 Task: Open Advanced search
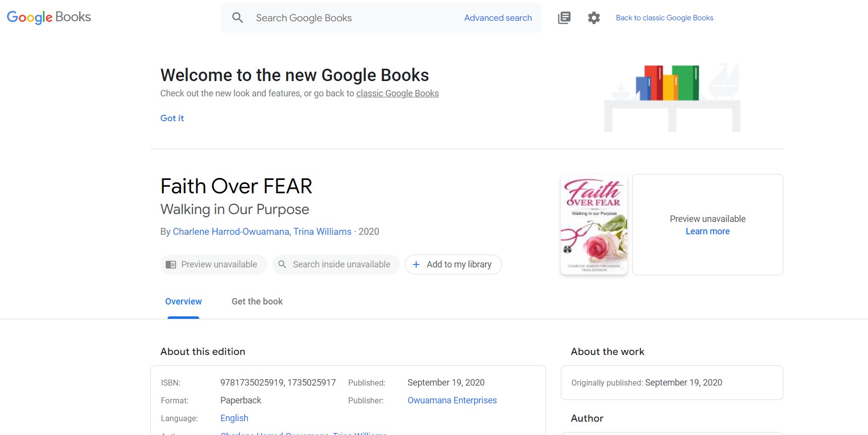(498, 18)
